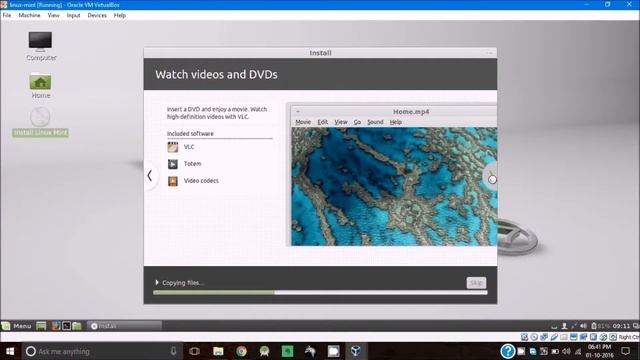The height and width of the screenshot is (360, 640).
Task: Open the green app icon in Windows taskbar
Action: [287, 351]
